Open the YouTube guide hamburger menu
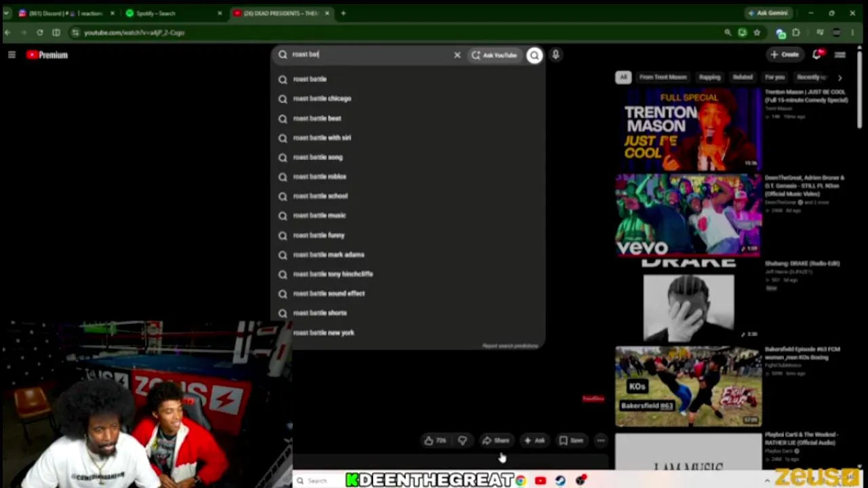 click(x=12, y=55)
